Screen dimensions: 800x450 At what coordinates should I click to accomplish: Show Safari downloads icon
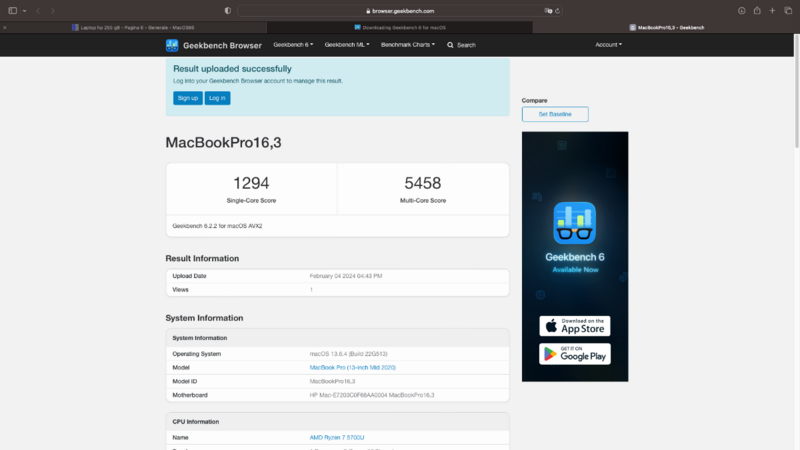(x=741, y=11)
